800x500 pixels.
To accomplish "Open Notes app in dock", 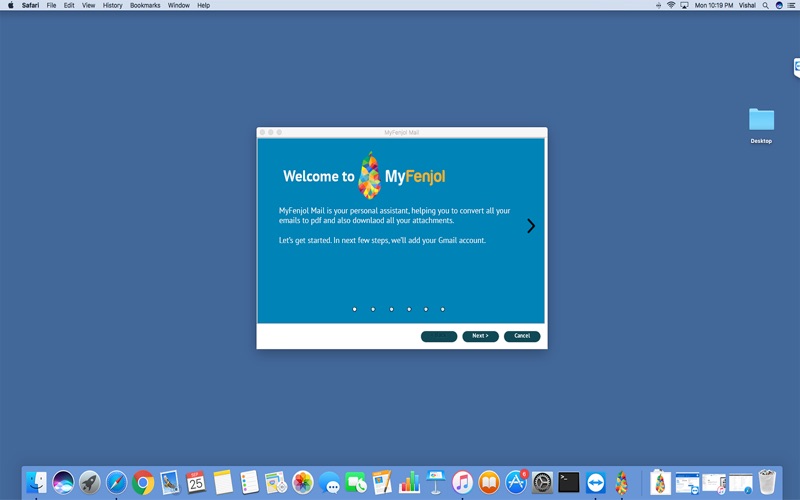I will pyautogui.click(x=223, y=482).
